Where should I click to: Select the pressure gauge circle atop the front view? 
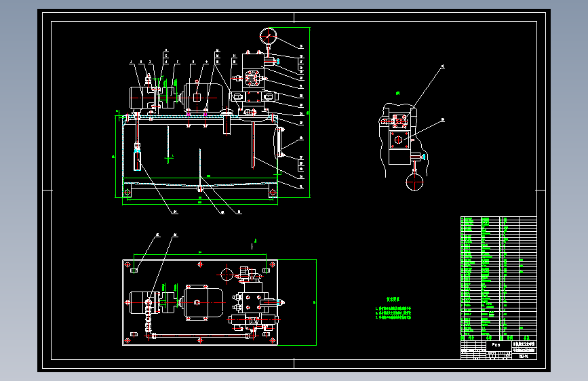268,36
